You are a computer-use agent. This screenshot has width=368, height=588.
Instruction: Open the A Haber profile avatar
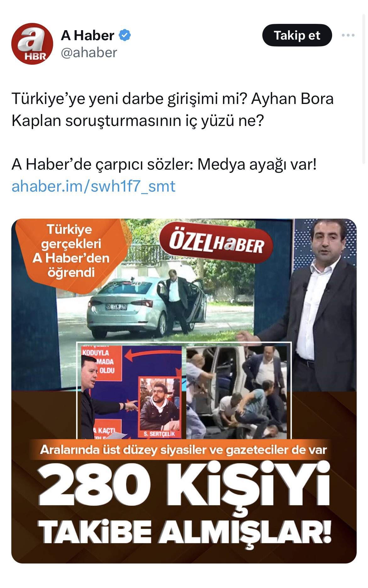[32, 44]
